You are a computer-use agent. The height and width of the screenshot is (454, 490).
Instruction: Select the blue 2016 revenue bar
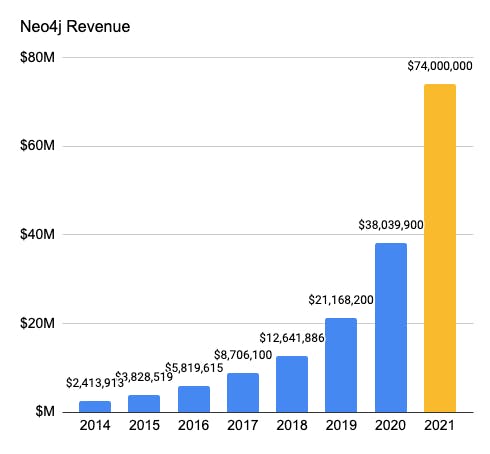(x=194, y=399)
